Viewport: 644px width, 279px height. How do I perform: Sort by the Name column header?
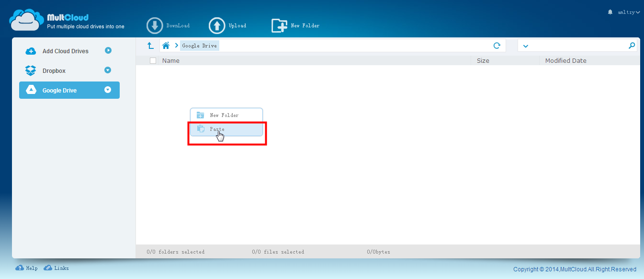point(171,60)
